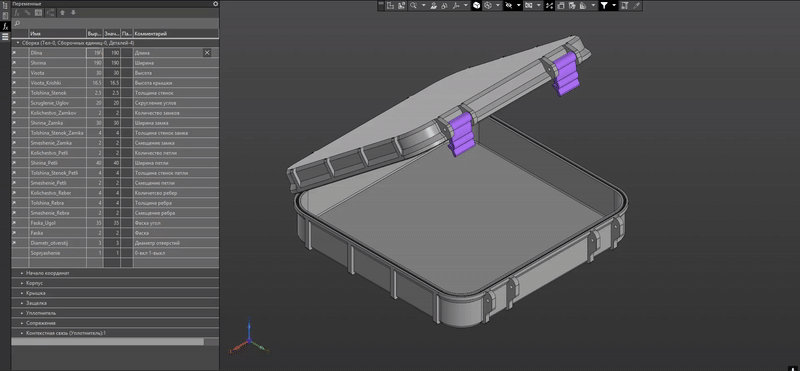
Task: Open the zoom magnifier tool in the view toolbar
Action: click(413, 6)
